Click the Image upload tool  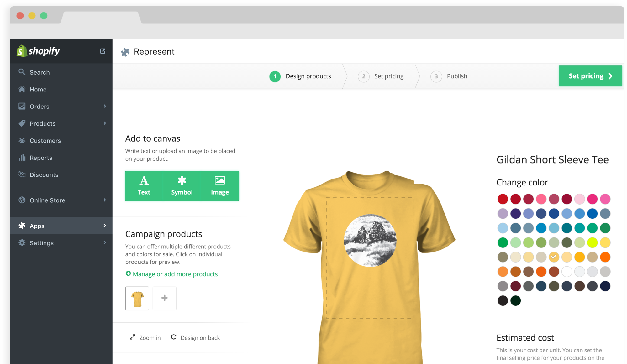pos(220,186)
